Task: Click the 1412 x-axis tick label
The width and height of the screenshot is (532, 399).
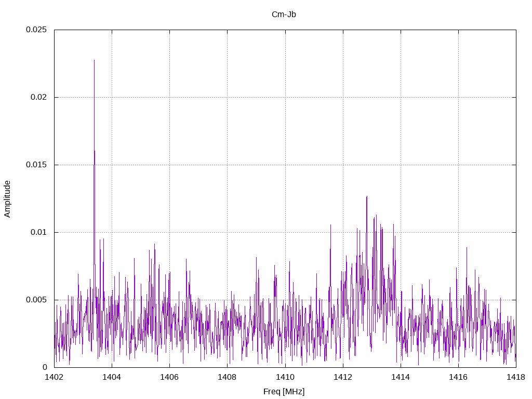Action: point(343,377)
